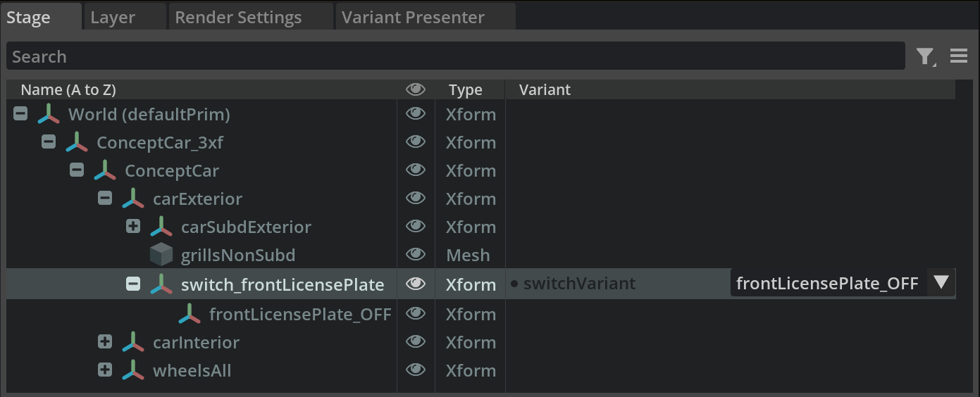
Task: Collapse the carExterior node
Action: [105, 198]
